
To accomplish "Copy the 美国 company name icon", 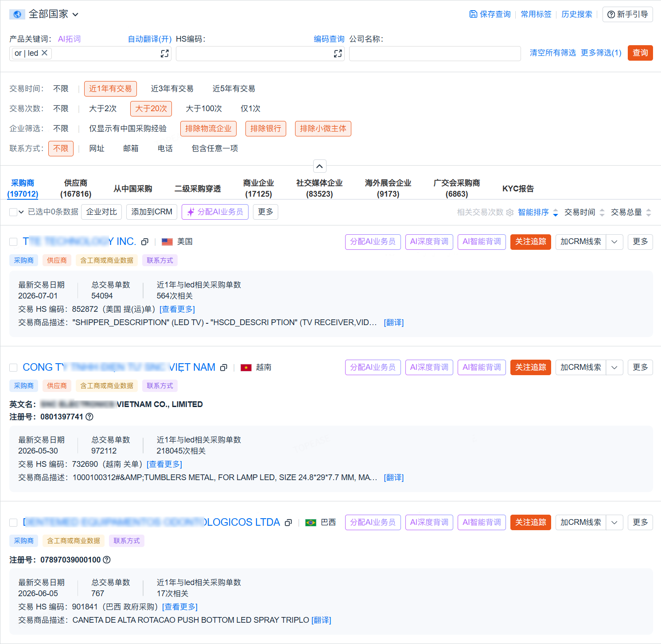I will 144,242.
